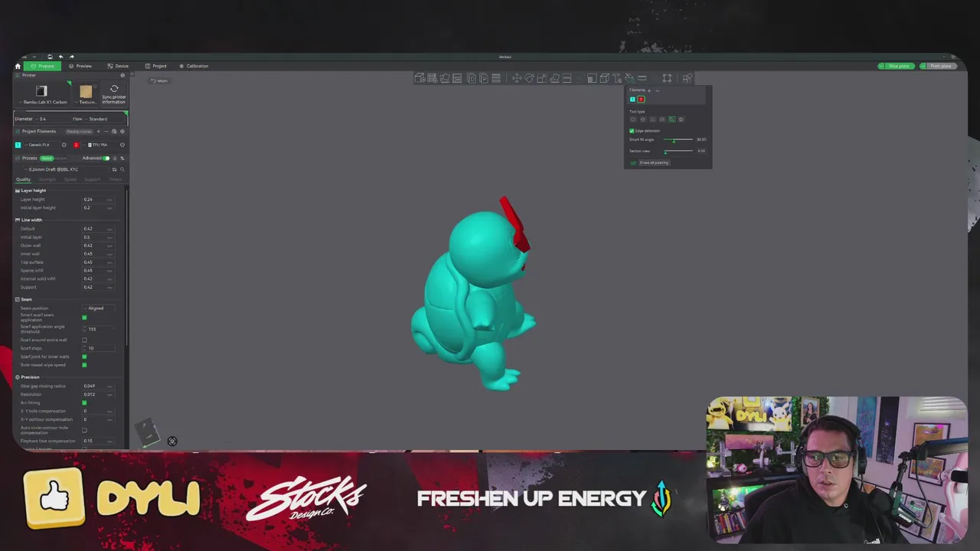This screenshot has height=551, width=980.
Task: Click the return button in viewport
Action: tap(159, 80)
